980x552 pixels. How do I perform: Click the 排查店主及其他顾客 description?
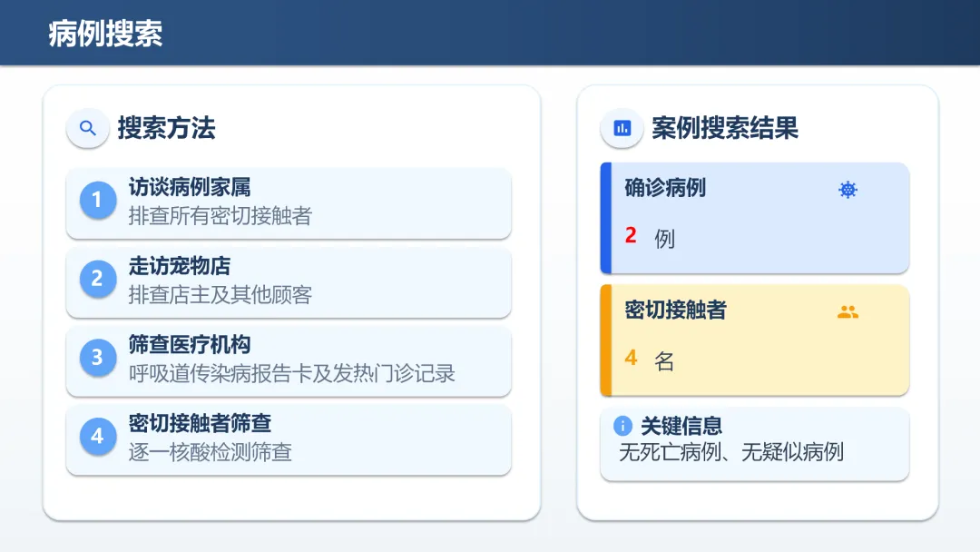click(x=220, y=294)
